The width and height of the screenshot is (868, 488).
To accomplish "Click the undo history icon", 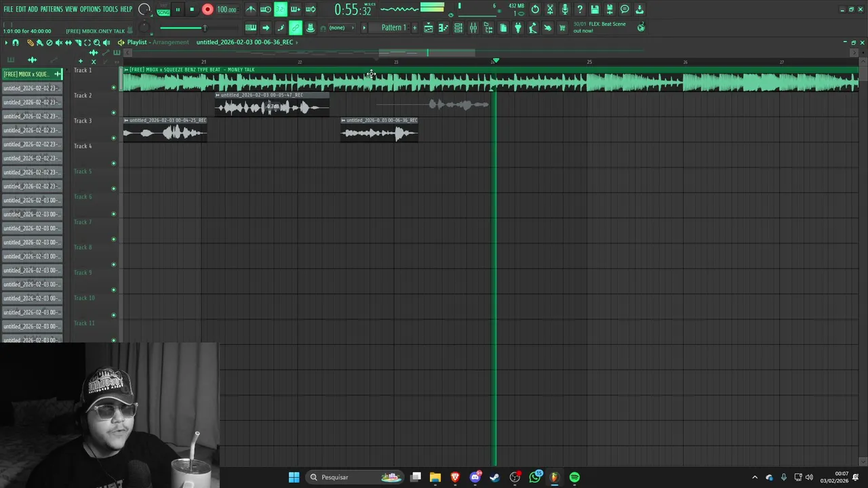I will click(x=535, y=9).
